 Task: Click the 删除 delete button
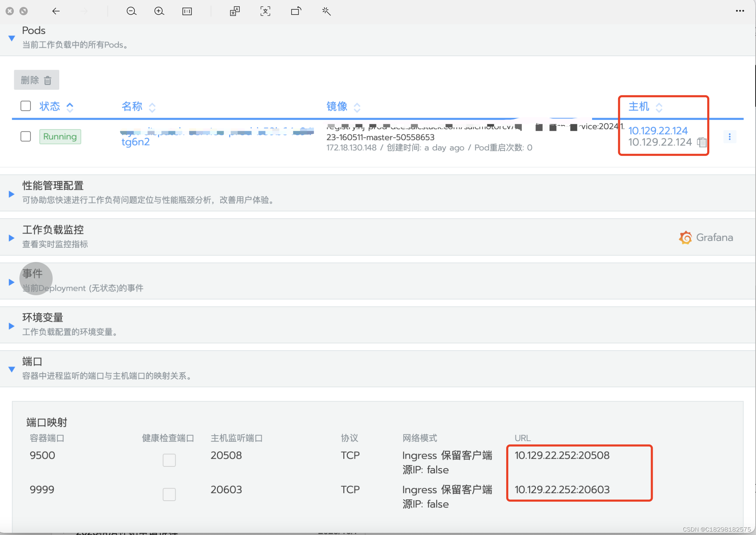[x=36, y=79]
